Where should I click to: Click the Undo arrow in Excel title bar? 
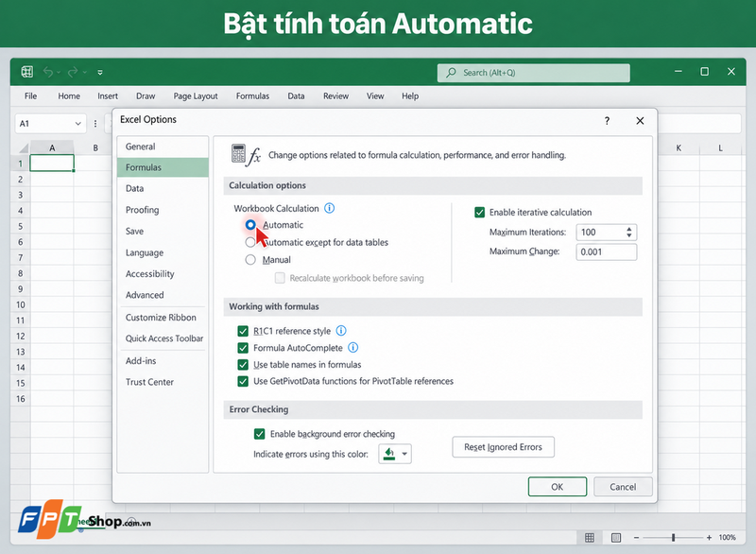[x=48, y=73]
